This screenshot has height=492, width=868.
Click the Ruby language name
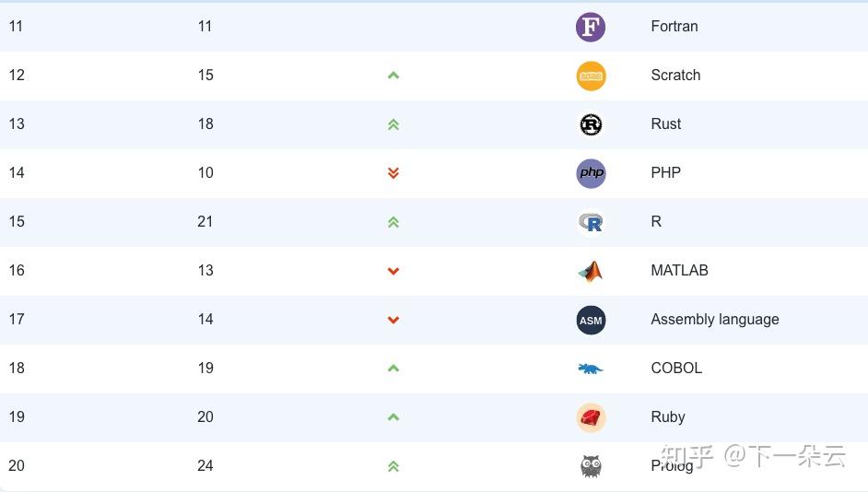(x=667, y=417)
